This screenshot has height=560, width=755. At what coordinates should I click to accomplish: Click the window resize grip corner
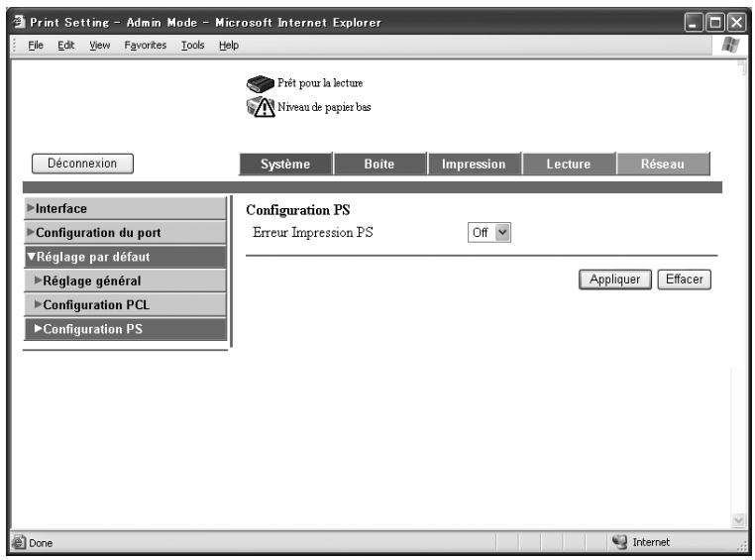[741, 546]
